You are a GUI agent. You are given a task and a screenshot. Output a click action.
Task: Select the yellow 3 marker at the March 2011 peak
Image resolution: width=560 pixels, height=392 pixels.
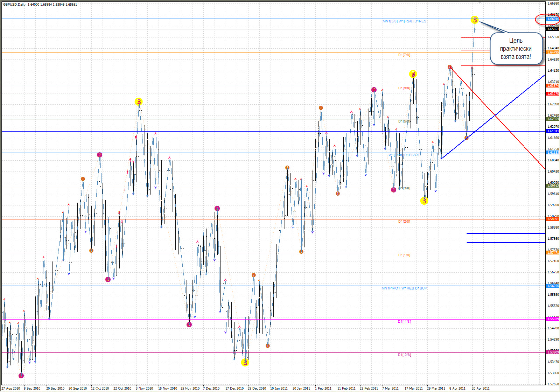click(x=413, y=74)
